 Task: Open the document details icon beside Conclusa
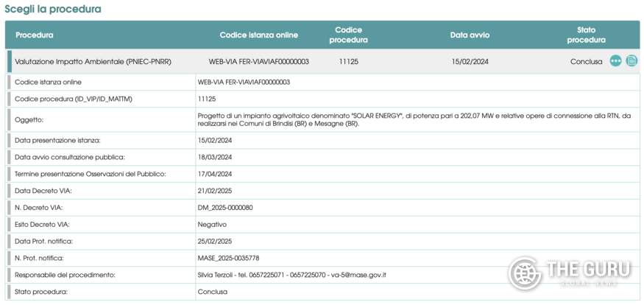pyautogui.click(x=631, y=61)
